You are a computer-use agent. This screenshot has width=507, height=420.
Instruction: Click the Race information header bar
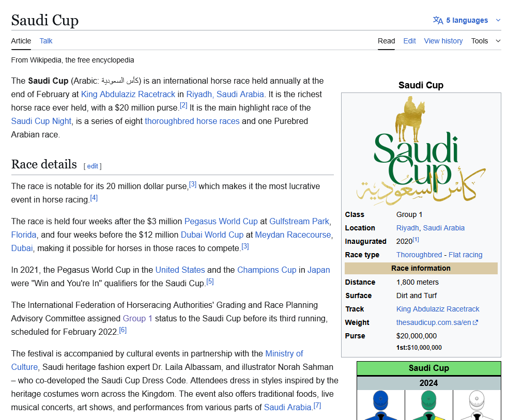pos(421,268)
